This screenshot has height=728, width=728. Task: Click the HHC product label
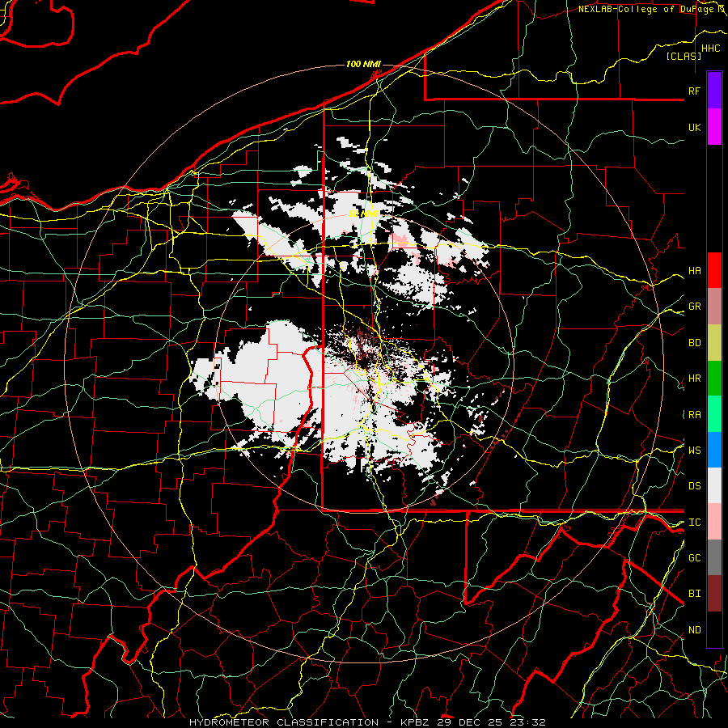coord(710,49)
